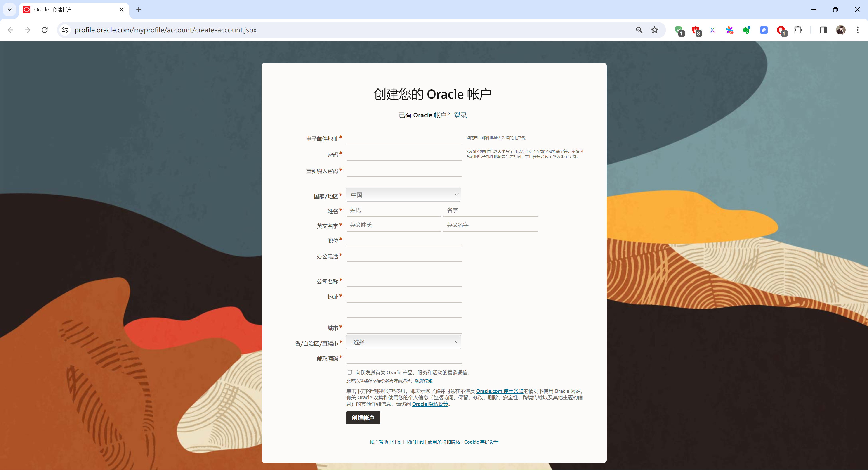This screenshot has width=868, height=470.
Task: Bookmark this page with the star icon
Action: click(x=654, y=30)
